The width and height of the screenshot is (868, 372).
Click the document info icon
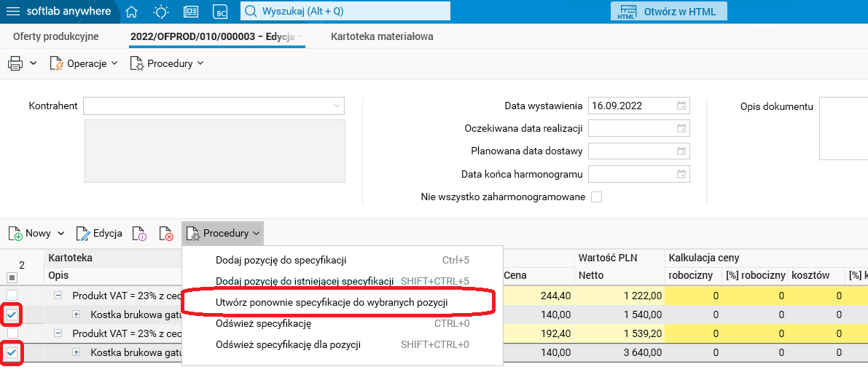coord(139,233)
